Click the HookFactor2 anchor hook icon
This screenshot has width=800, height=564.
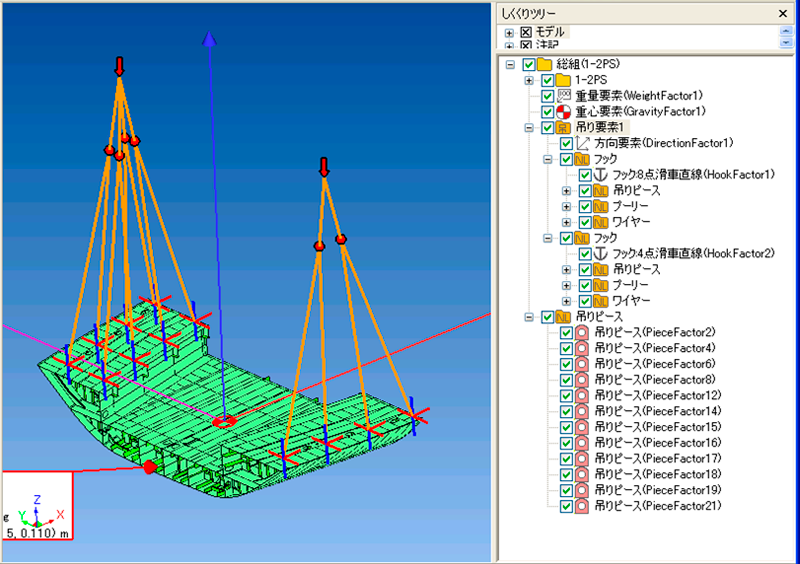point(601,254)
